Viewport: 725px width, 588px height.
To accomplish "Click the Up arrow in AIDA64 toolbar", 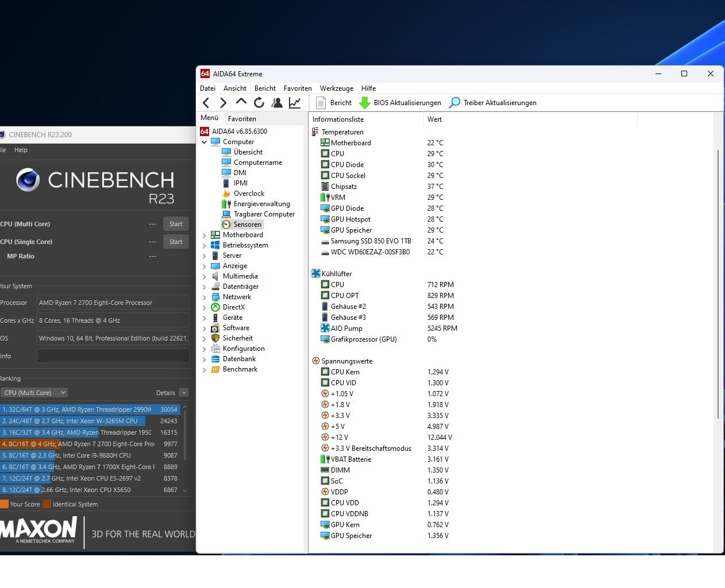I will (241, 102).
